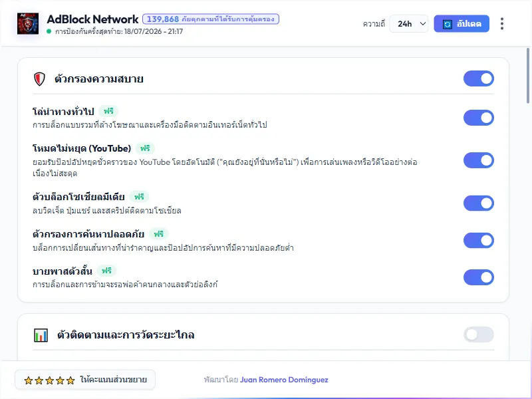Click the อัปเดต update button
532x399 pixels.
(462, 24)
